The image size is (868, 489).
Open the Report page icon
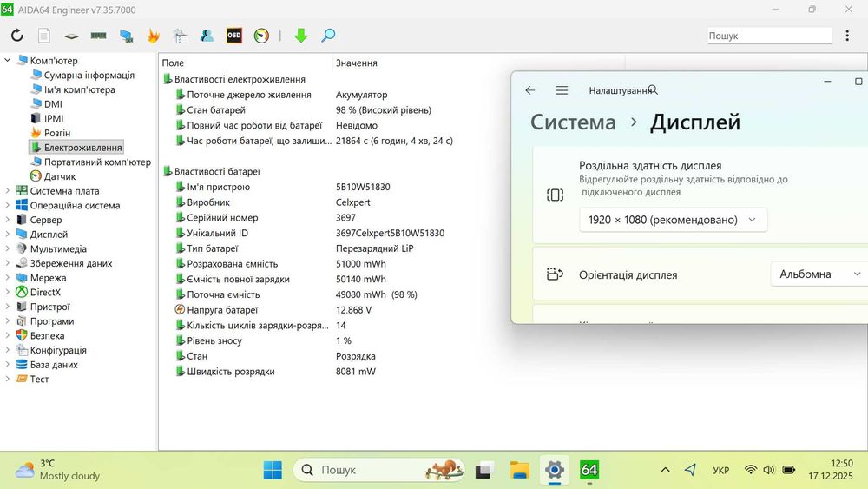click(44, 36)
